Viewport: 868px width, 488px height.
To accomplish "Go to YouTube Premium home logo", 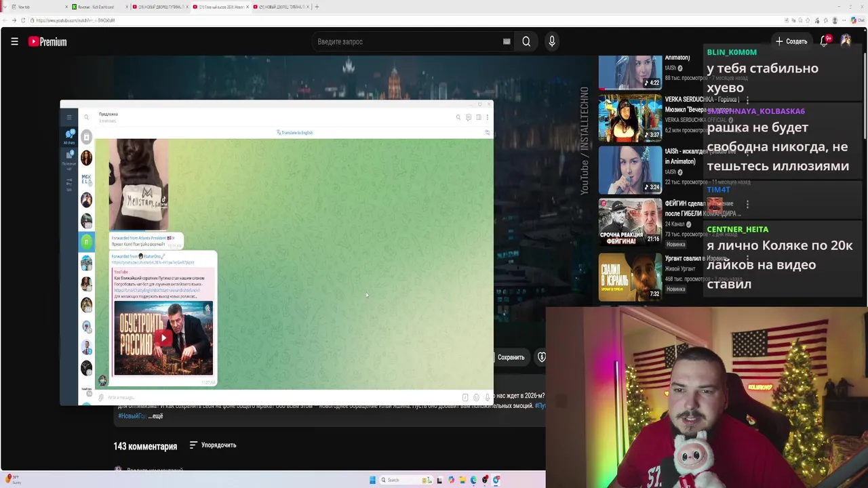I will [47, 42].
